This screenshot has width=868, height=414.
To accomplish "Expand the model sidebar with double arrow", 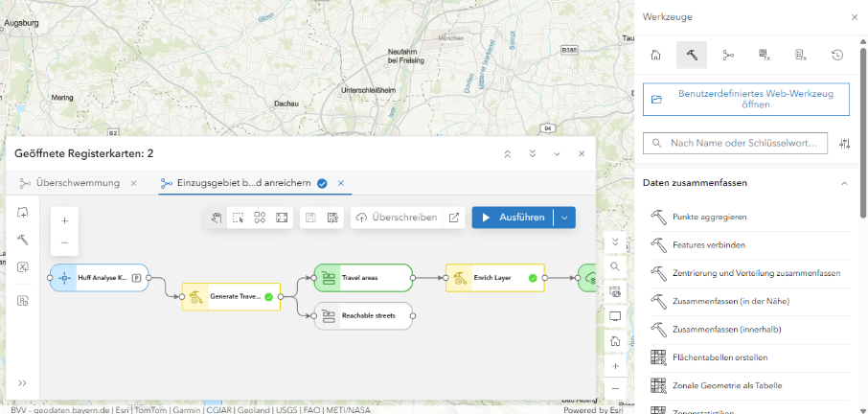I will coord(23,383).
